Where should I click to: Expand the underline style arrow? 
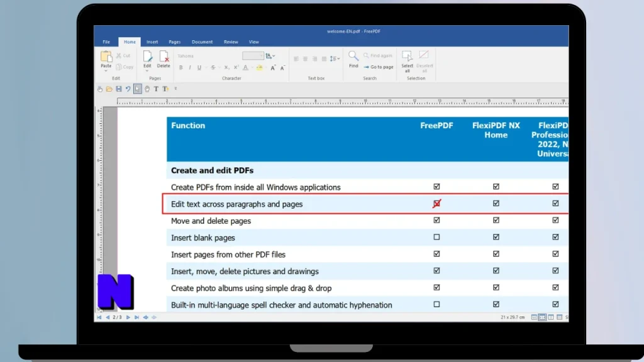206,68
